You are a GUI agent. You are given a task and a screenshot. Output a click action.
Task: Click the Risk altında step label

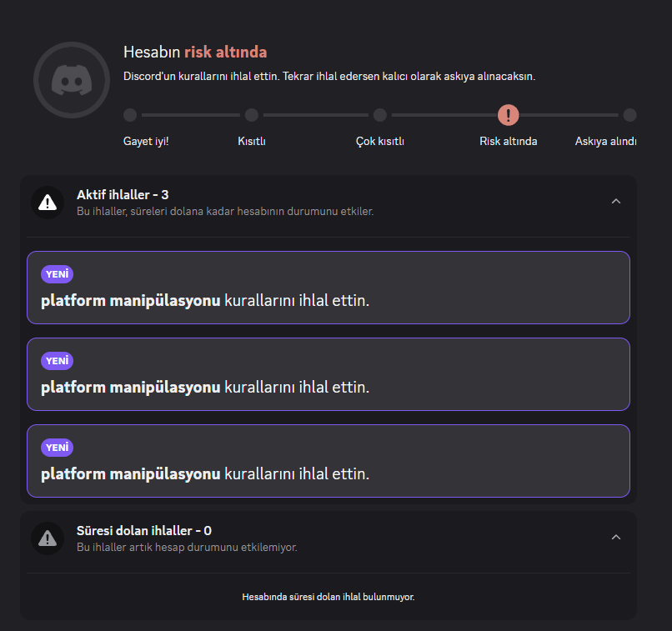[509, 141]
